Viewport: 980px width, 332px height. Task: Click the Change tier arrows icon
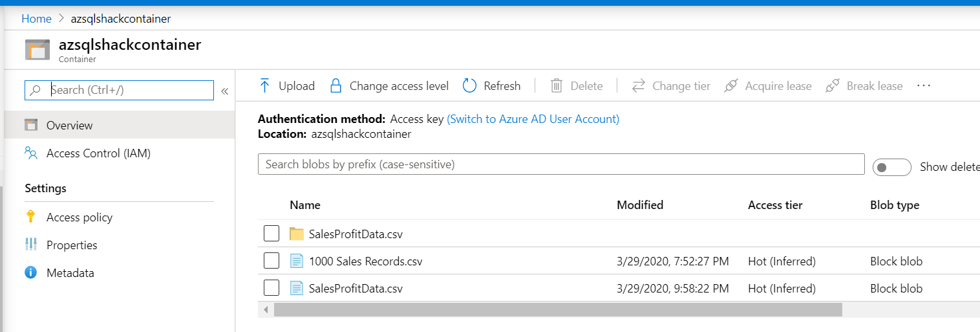[x=638, y=86]
